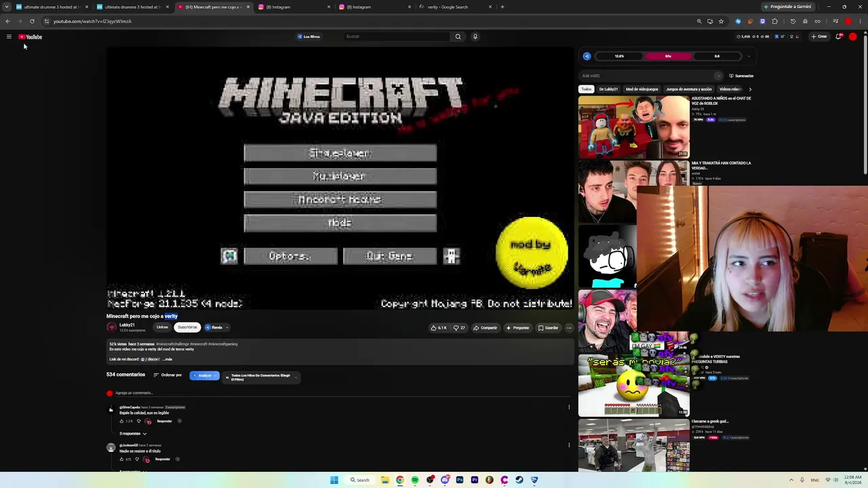Reply to the 'Bajale la calidad' comment
The width and height of the screenshot is (868, 488).
(x=165, y=421)
